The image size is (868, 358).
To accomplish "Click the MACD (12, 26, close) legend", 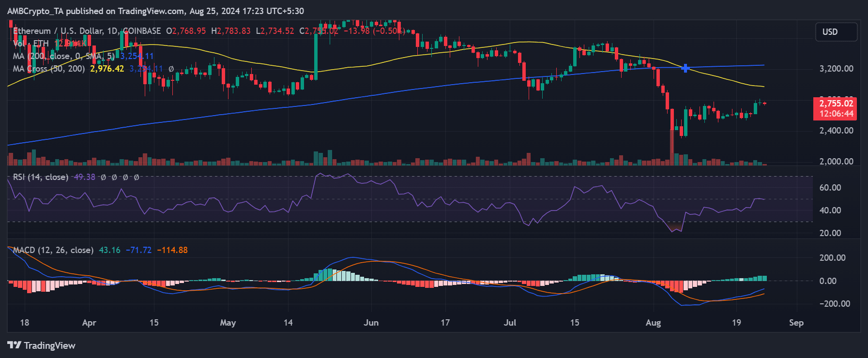I will pyautogui.click(x=53, y=250).
